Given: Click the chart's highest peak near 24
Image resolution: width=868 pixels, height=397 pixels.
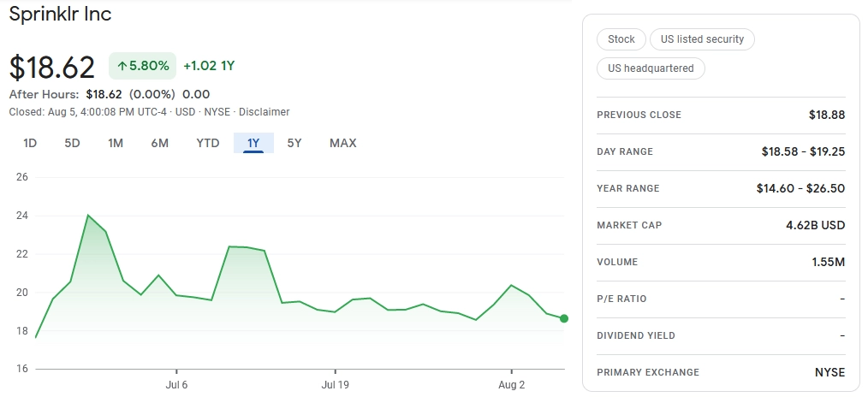Looking at the screenshot, I should [x=88, y=215].
